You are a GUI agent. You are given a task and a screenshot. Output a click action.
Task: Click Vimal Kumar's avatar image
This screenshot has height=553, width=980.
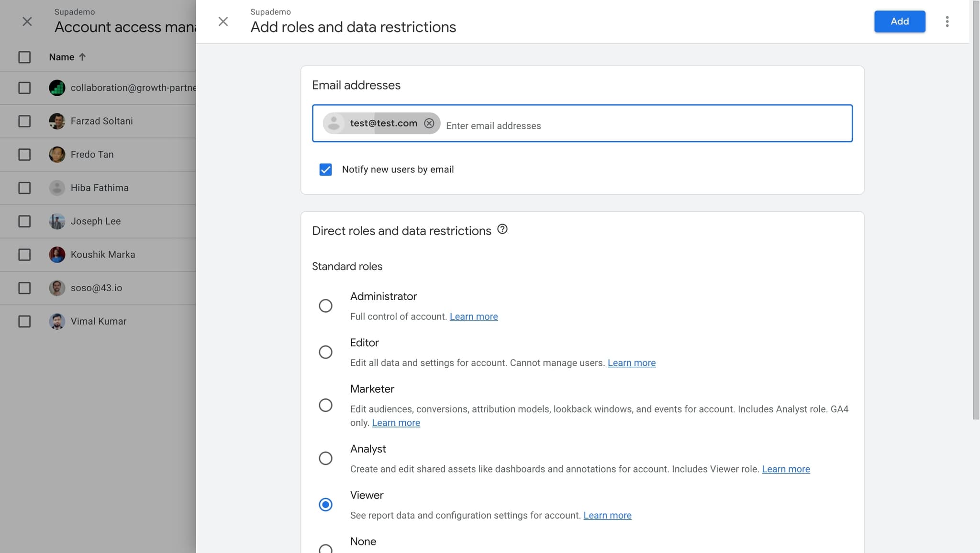click(57, 321)
